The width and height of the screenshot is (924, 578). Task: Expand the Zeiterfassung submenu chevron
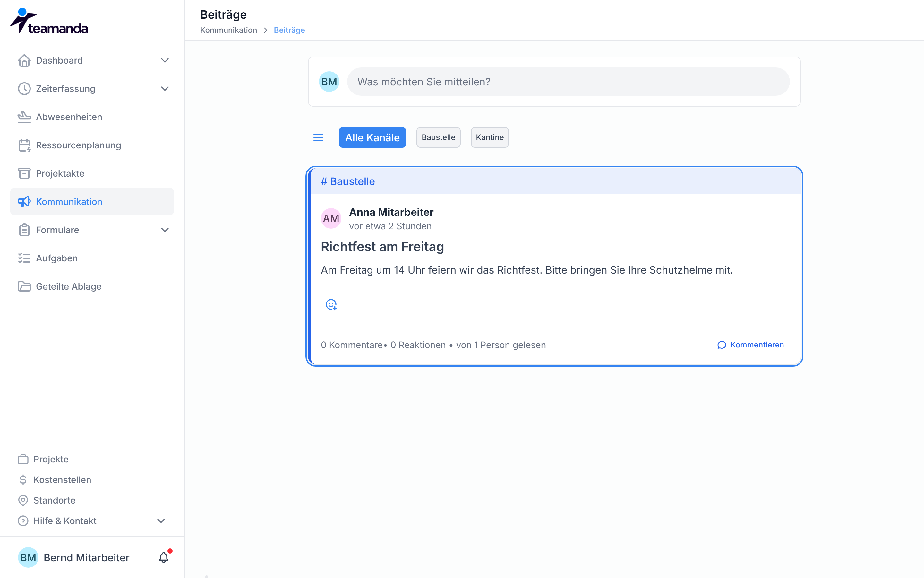click(x=165, y=89)
